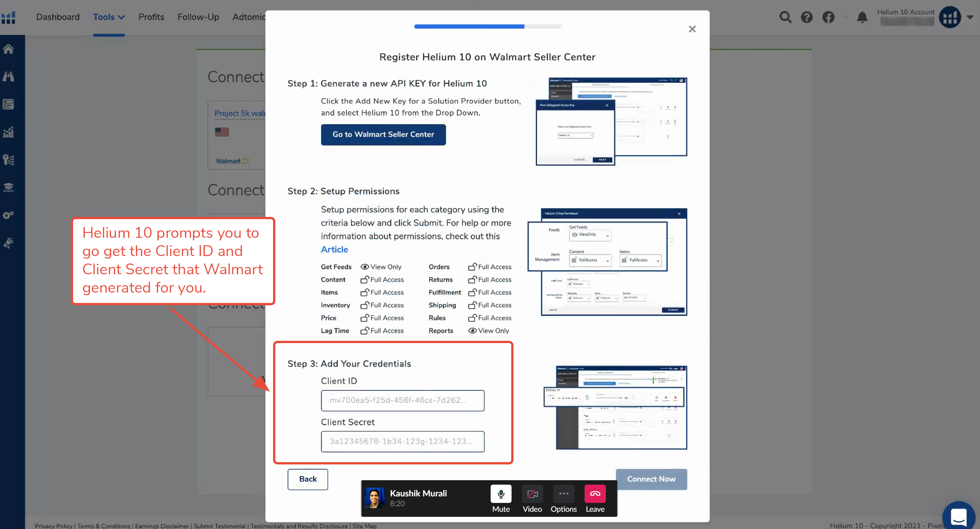Open Testimonials and Results Disclosure link
The width and height of the screenshot is (980, 529).
[x=299, y=526]
